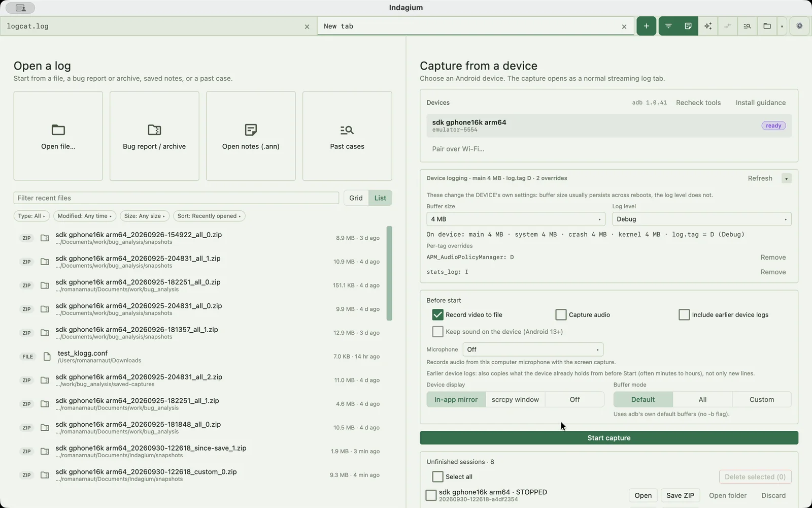The width and height of the screenshot is (812, 508).
Task: Open the Microphone Off dropdown
Action: pos(533,350)
